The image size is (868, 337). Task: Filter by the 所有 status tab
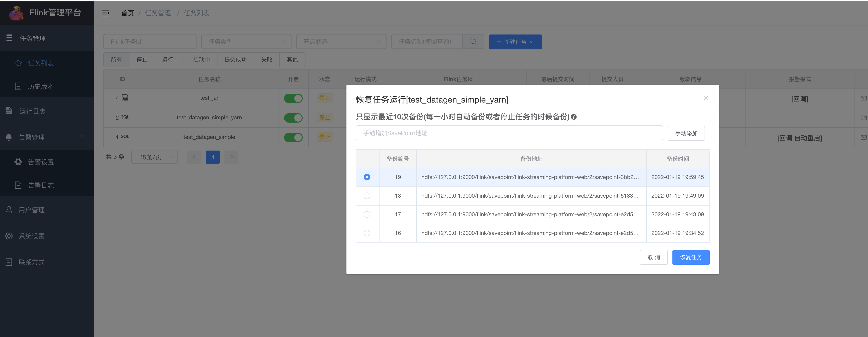116,59
